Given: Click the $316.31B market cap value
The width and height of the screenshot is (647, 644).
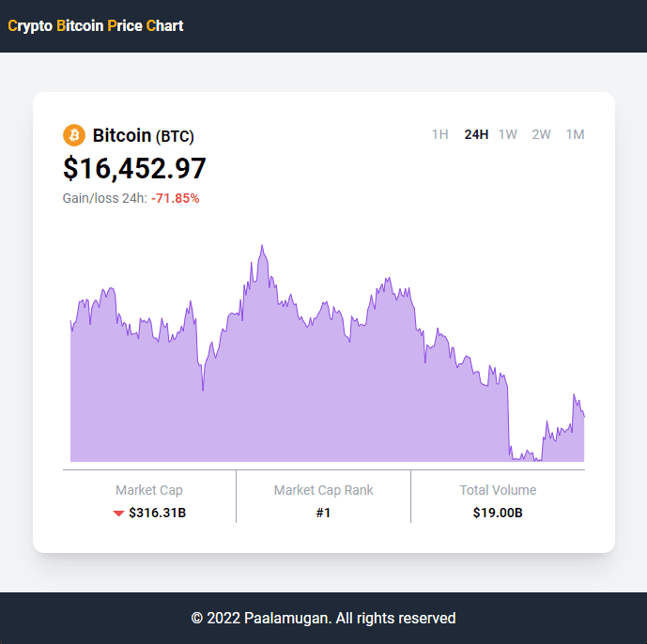Looking at the screenshot, I should [157, 513].
